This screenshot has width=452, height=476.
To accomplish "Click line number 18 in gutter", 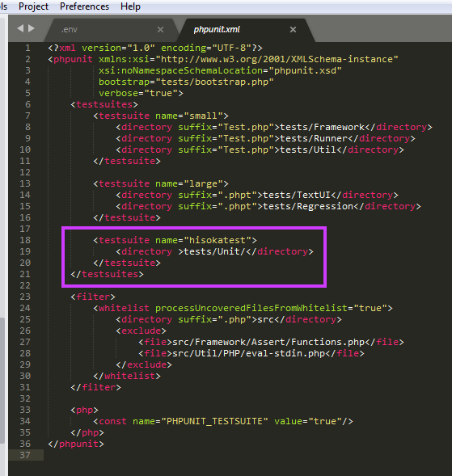I will (25, 240).
